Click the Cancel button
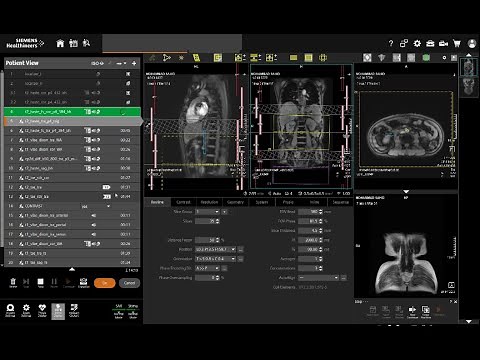The height and width of the screenshot is (360, 480). (129, 283)
